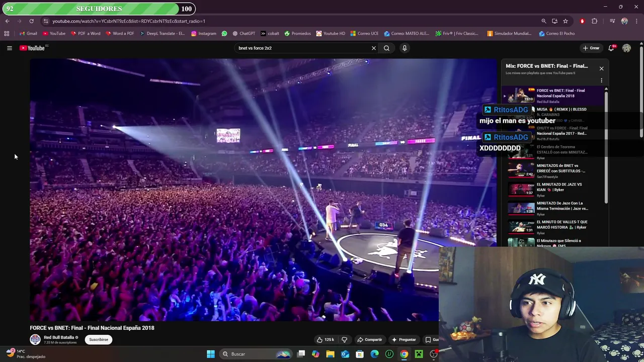Start voice search with the microphone
The height and width of the screenshot is (362, 644).
[x=405, y=48]
